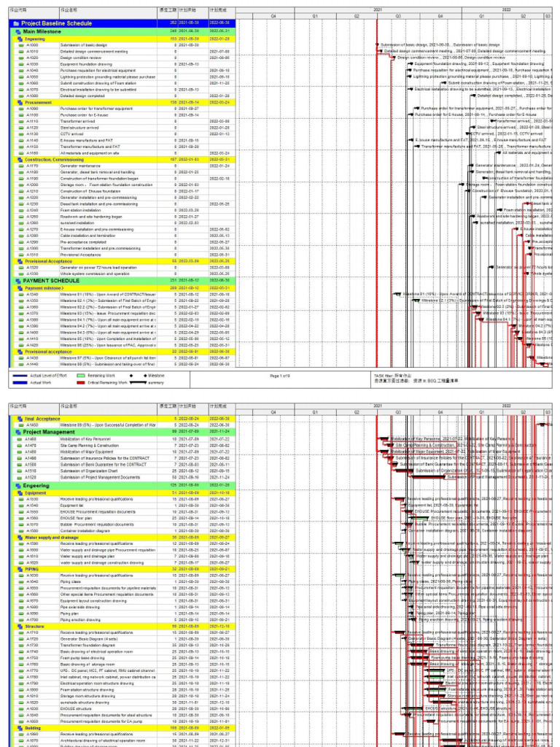Image resolution: width=560 pixels, height=747 pixels.
Task: Select the Project Management group name
Action: [x=49, y=432]
